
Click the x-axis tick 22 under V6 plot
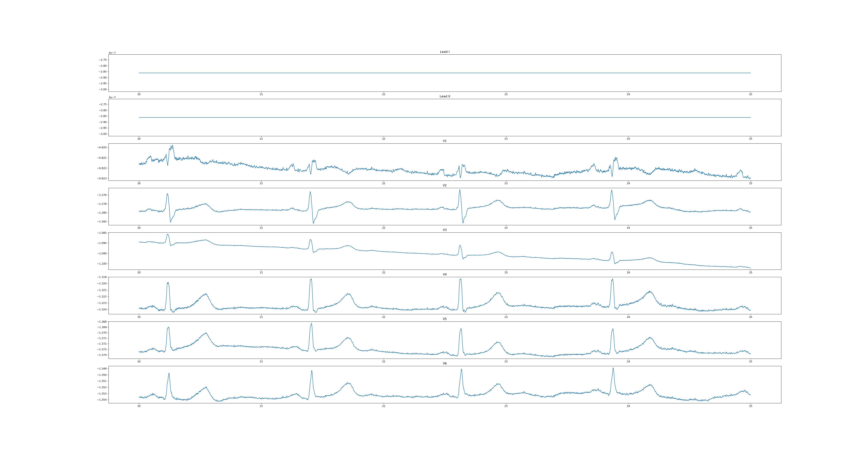[384, 406]
